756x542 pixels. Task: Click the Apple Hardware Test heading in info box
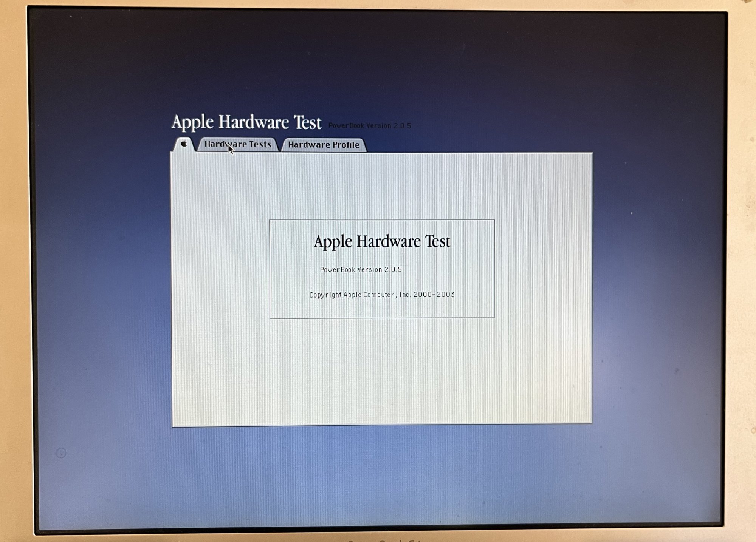[x=382, y=242]
